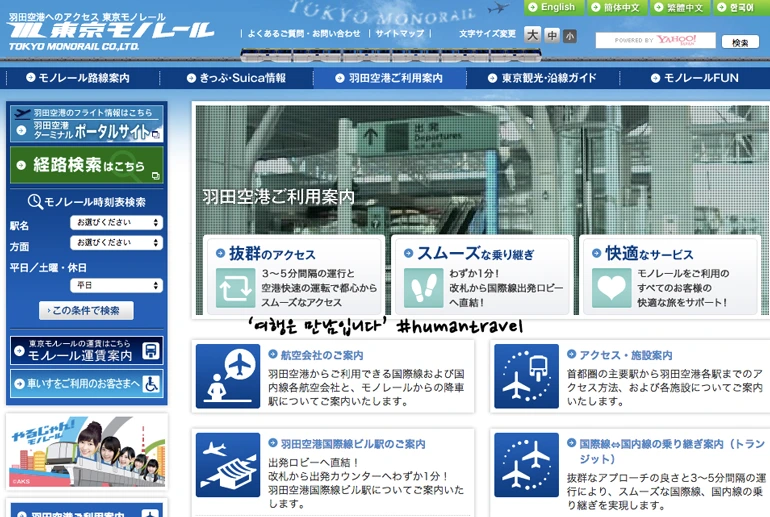Click arrow bullet beside モノレール路線案内

pos(30,78)
